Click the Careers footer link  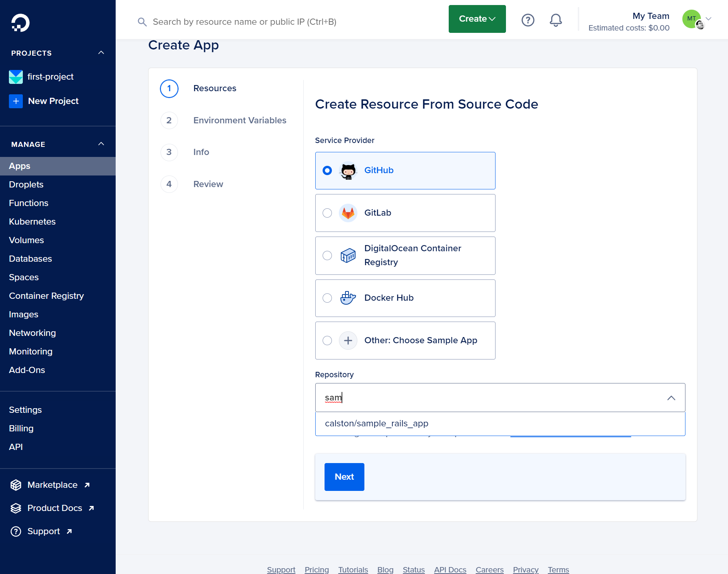pyautogui.click(x=490, y=569)
